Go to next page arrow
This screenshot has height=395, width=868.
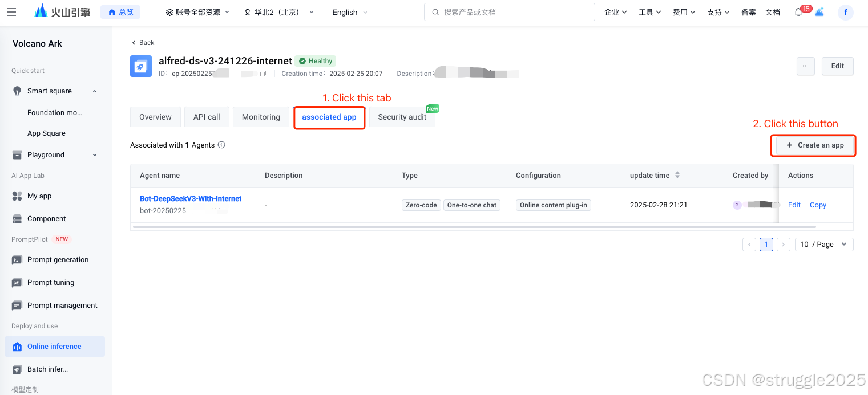(784, 245)
